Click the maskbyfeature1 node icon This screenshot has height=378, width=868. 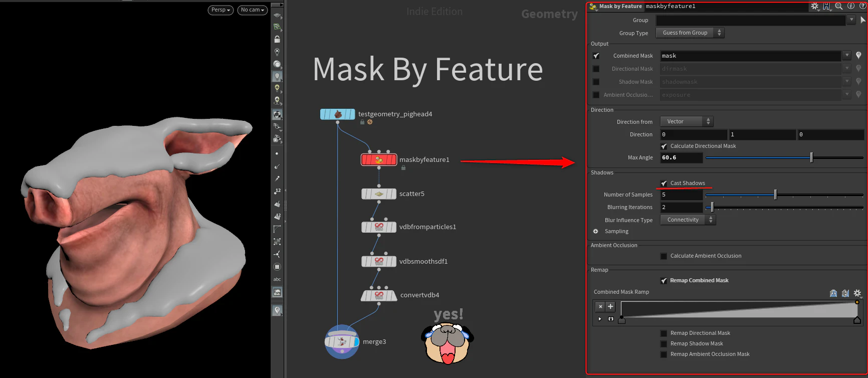click(379, 160)
